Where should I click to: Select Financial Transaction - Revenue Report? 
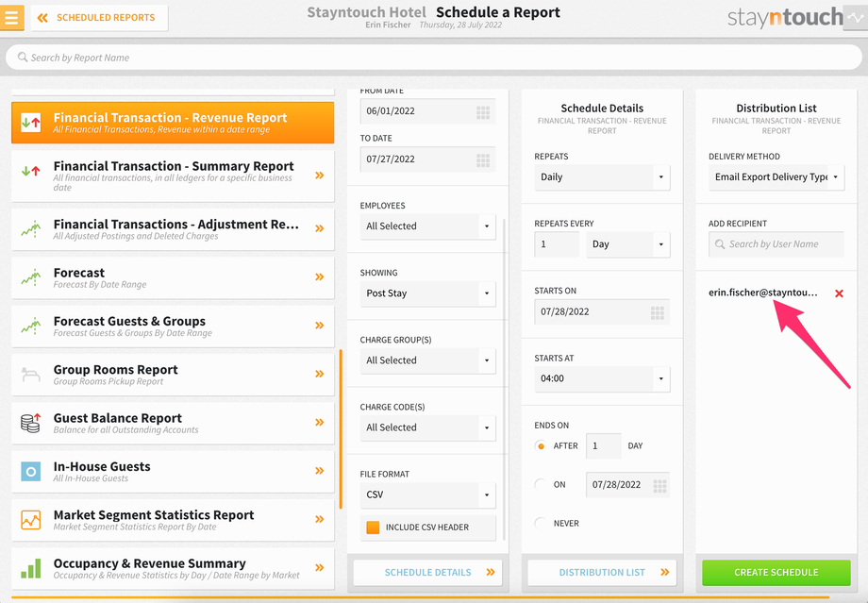(x=173, y=123)
